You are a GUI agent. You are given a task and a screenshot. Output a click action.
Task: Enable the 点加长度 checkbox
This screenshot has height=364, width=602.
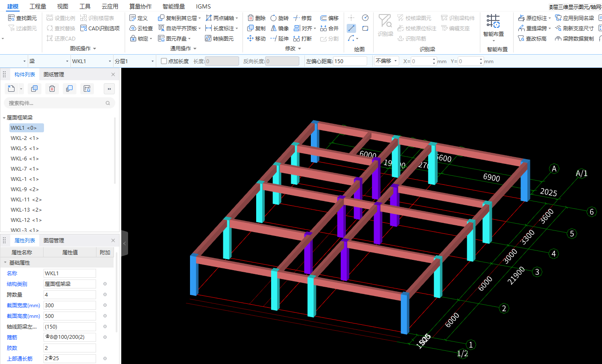164,61
